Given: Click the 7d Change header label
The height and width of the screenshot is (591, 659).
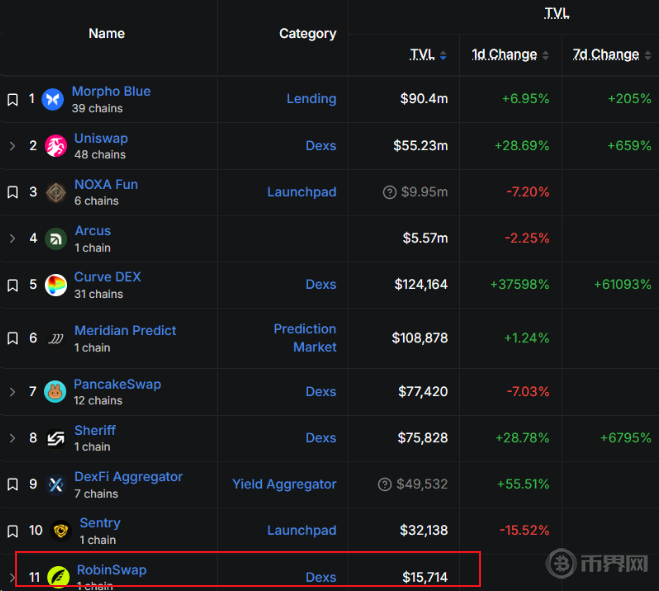Looking at the screenshot, I should coord(606,55).
